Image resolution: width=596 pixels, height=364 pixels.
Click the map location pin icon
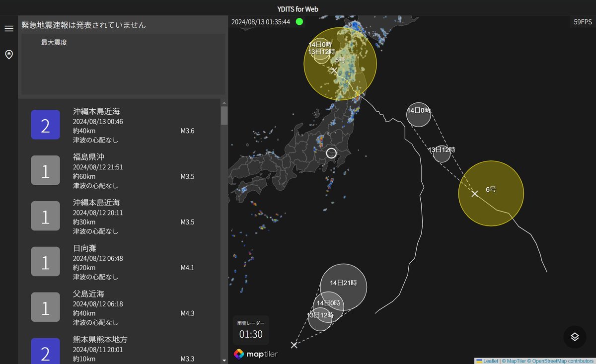click(x=8, y=54)
